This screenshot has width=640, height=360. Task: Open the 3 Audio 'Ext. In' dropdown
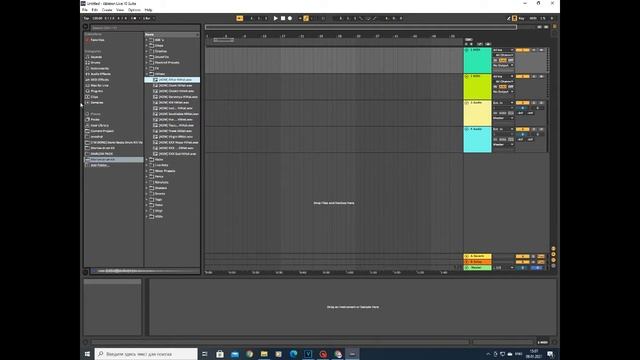click(x=503, y=103)
